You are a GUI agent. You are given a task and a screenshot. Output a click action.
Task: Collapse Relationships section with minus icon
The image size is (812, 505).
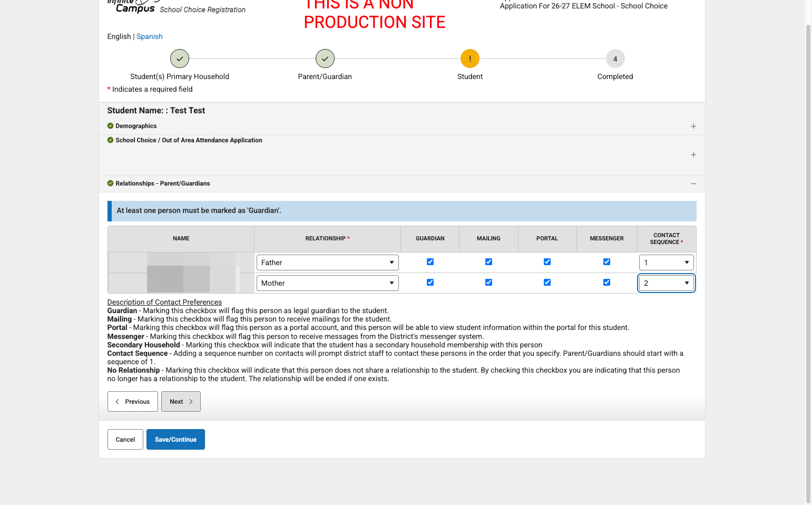[693, 183]
